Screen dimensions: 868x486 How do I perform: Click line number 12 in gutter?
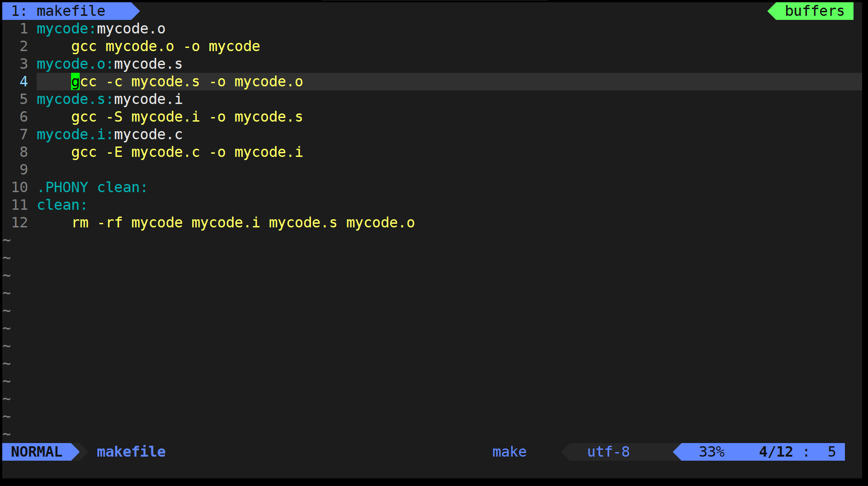tap(19, 222)
